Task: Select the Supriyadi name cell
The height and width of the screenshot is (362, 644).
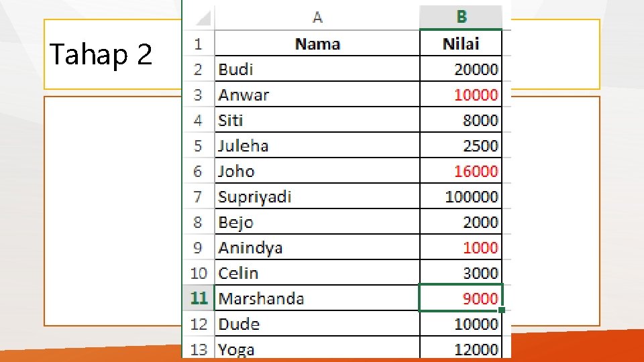Action: tap(317, 196)
